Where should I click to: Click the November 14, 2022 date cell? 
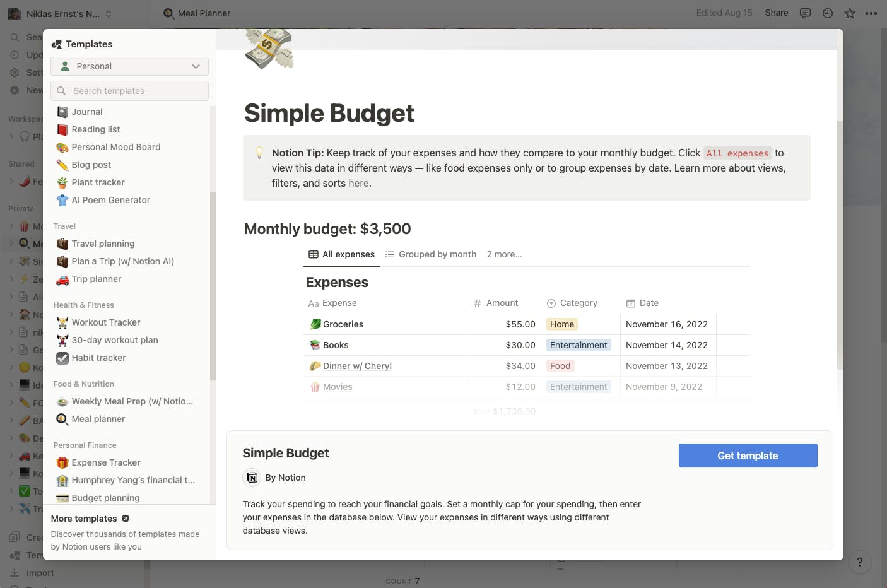pos(667,345)
